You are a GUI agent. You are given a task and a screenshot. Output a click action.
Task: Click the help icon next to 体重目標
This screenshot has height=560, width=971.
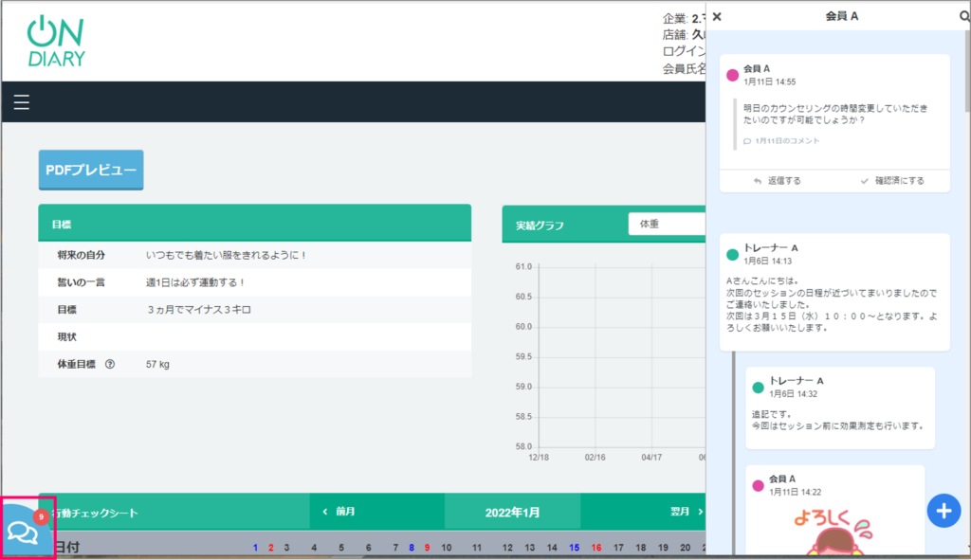(110, 364)
